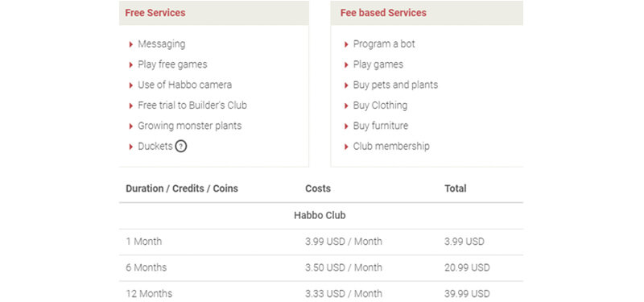Click the Duckets question mark help icon

(180, 147)
